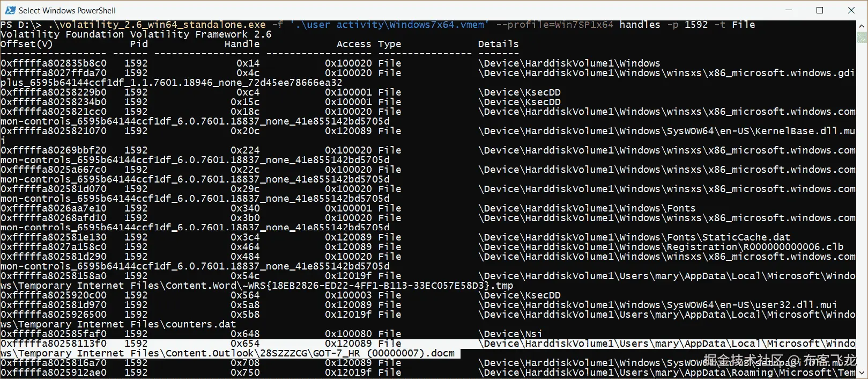868x379 pixels.
Task: Open the PowerShell icon's system menu
Action: (10, 10)
